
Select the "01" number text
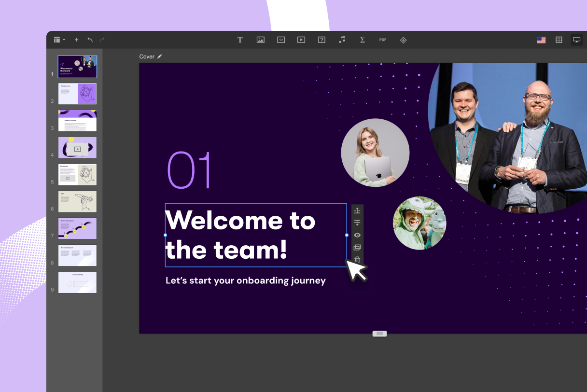189,170
